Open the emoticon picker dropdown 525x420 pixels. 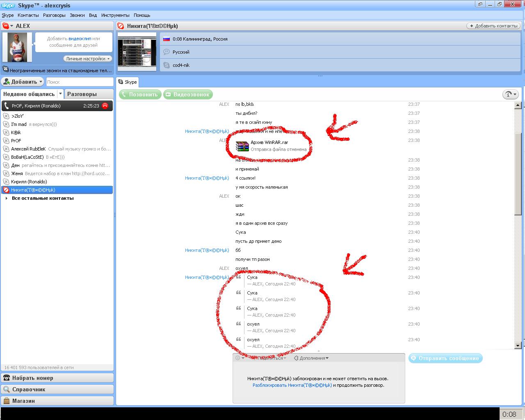pos(240,358)
